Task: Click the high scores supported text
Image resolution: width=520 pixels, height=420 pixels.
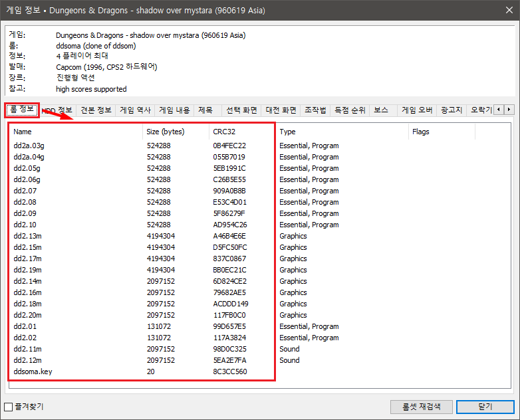Action: [x=91, y=89]
